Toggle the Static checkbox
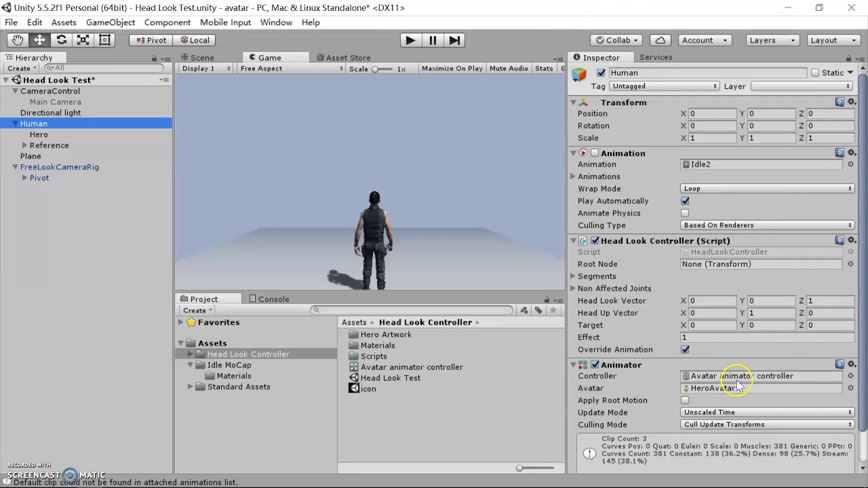 (815, 73)
